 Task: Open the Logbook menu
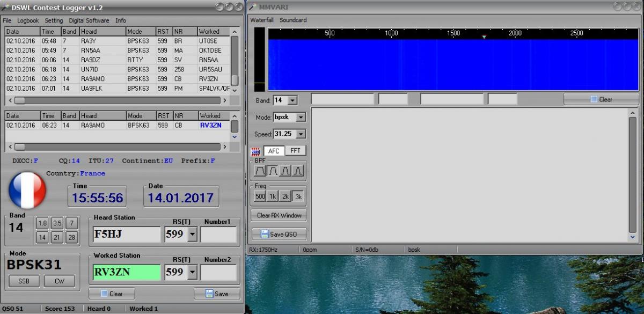click(x=28, y=20)
